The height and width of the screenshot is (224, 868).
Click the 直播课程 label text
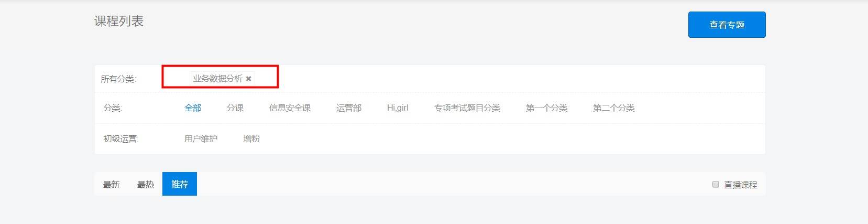coord(741,185)
